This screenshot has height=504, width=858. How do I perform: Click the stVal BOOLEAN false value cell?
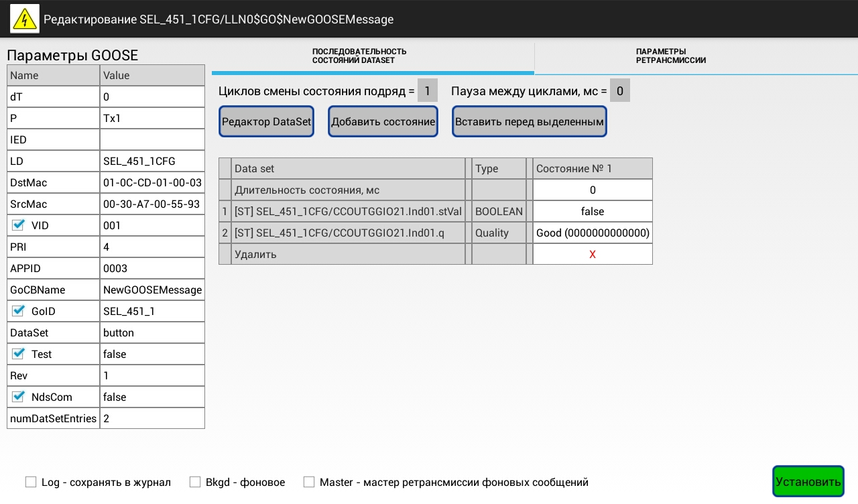(x=592, y=212)
